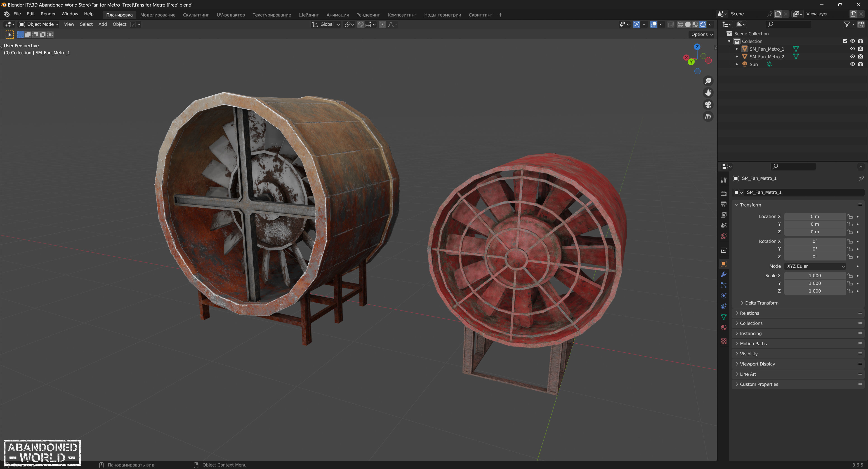Toggle show gizmo button
This screenshot has height=469, width=868.
click(x=637, y=24)
